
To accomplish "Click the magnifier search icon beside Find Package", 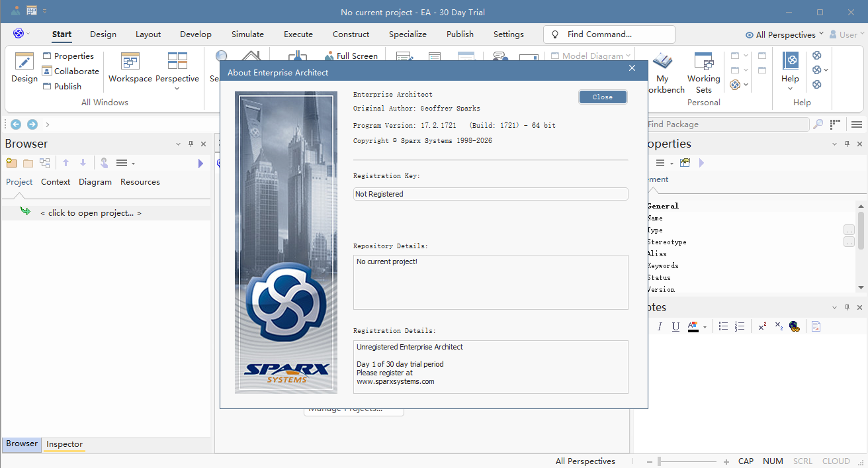I will [818, 124].
